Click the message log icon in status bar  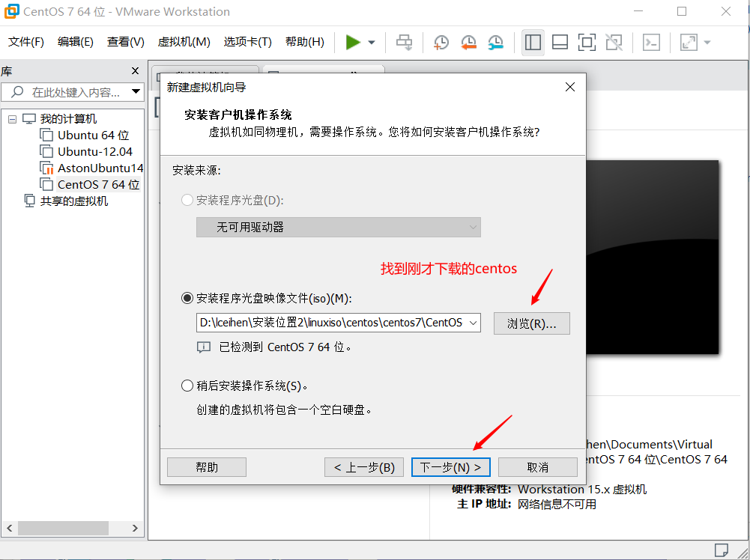pos(722,550)
